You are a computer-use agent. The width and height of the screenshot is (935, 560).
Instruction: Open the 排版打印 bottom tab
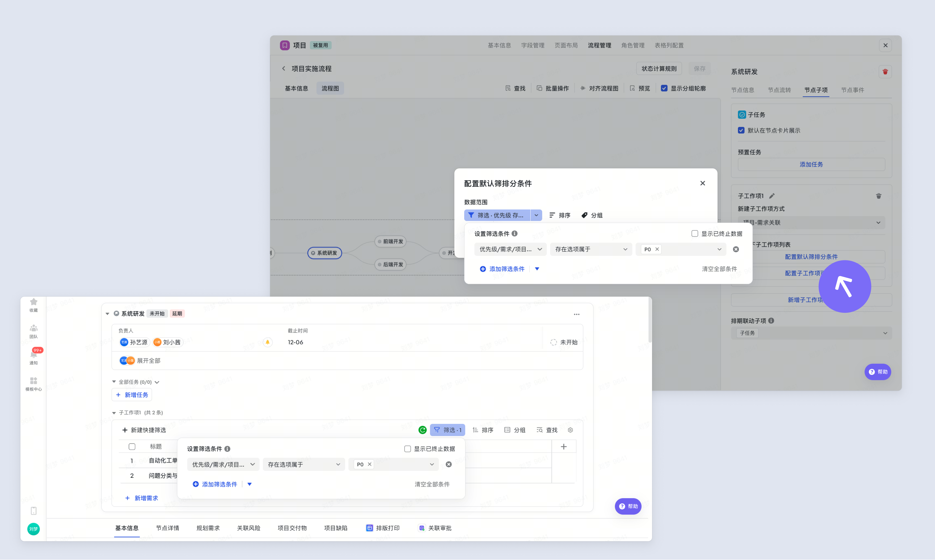(383, 528)
